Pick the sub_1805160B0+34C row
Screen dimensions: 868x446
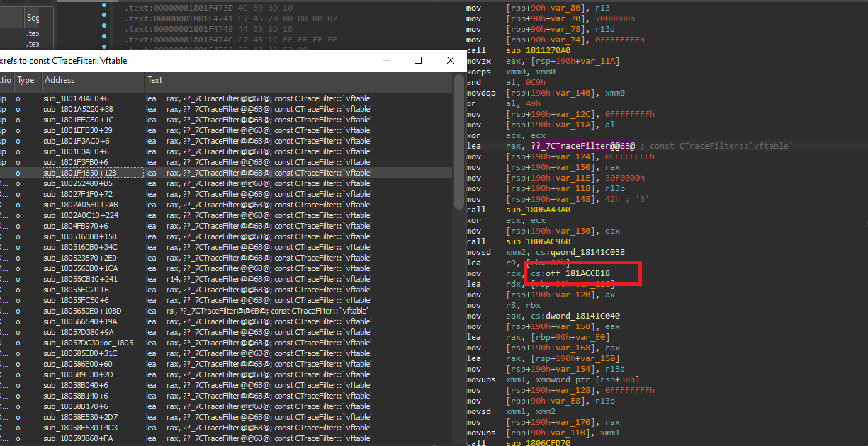pos(226,247)
